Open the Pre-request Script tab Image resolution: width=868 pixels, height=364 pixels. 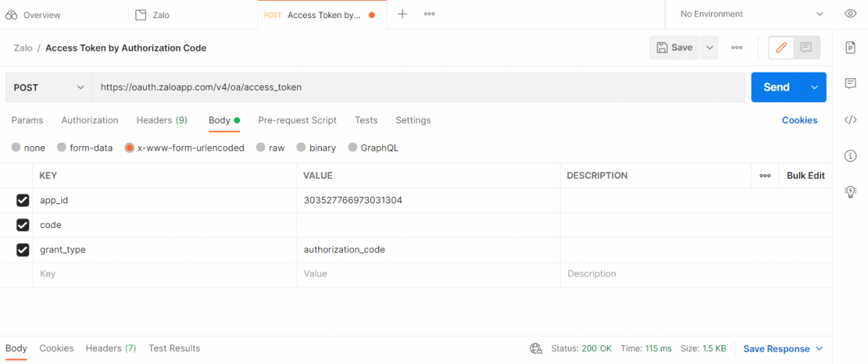coord(297,120)
